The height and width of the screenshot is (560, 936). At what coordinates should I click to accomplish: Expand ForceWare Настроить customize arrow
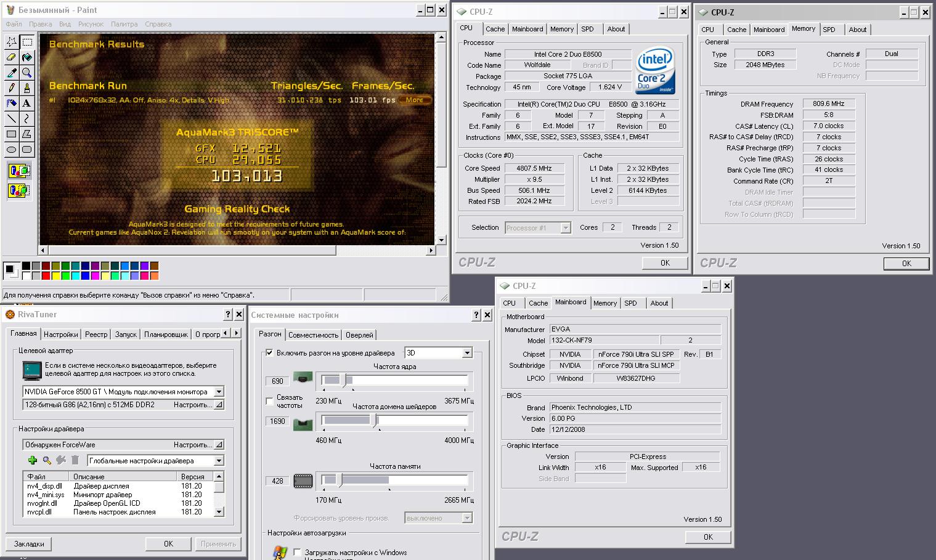[219, 444]
